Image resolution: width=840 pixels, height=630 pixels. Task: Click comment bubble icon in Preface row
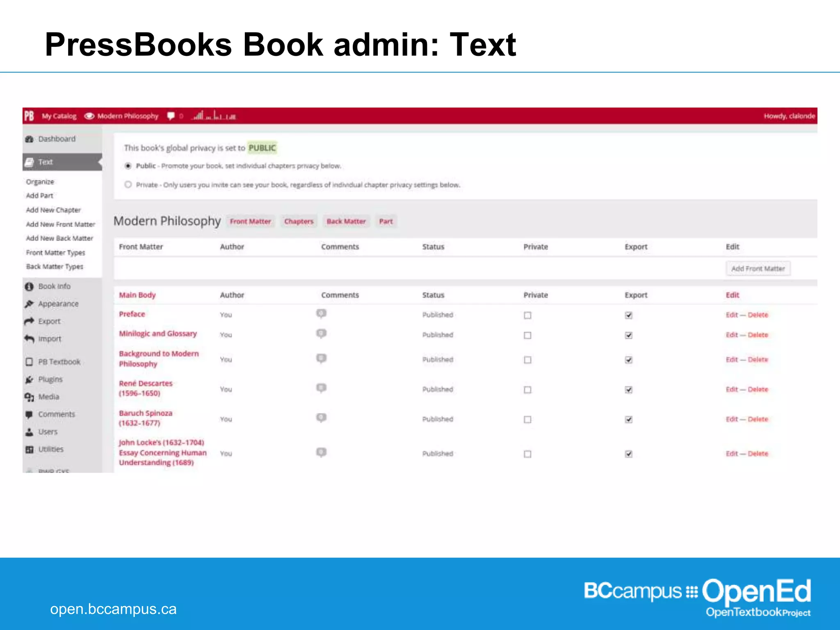coord(321,314)
